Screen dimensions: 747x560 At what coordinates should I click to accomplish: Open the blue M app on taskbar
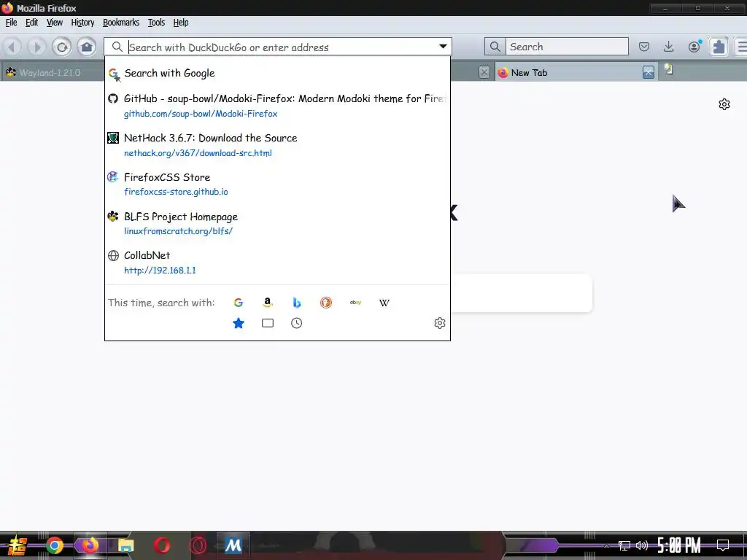[x=233, y=545]
